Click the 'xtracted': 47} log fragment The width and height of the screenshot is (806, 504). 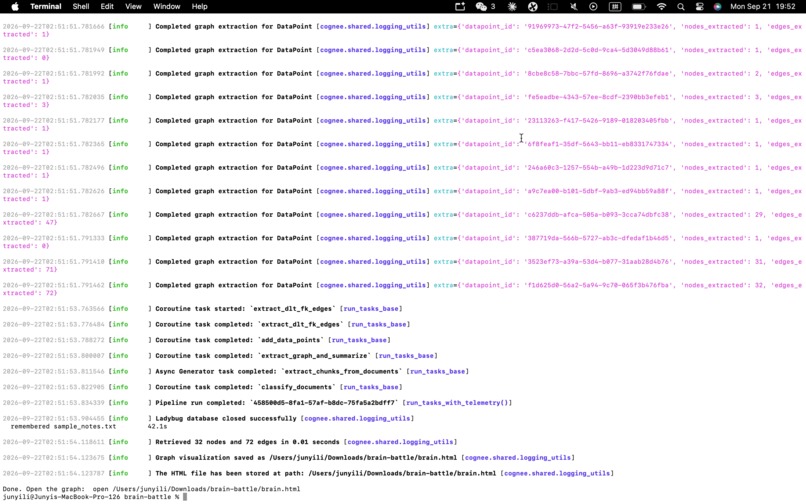(30, 223)
